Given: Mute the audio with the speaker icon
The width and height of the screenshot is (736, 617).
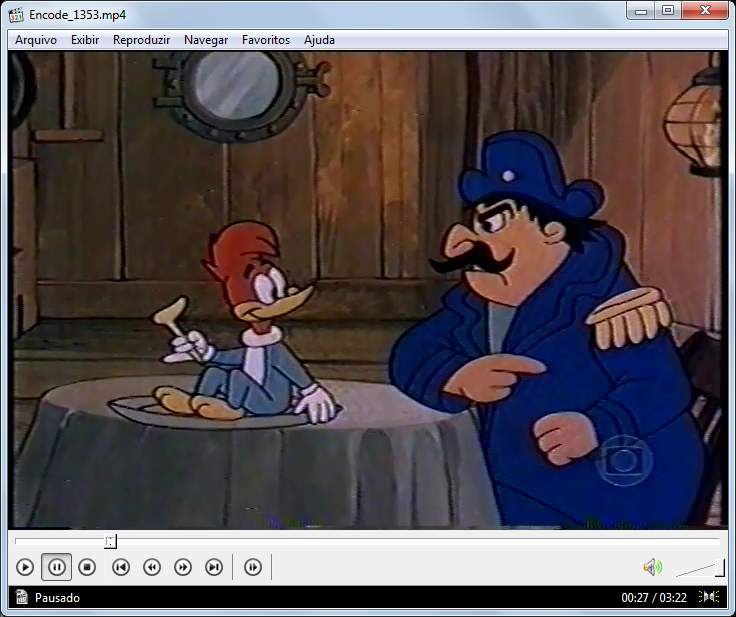Looking at the screenshot, I should point(652,567).
